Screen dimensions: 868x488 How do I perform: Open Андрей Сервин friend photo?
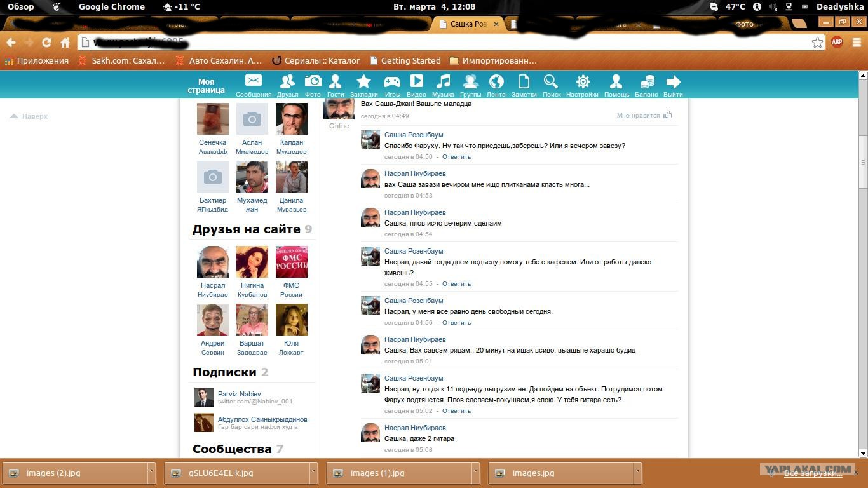[212, 320]
